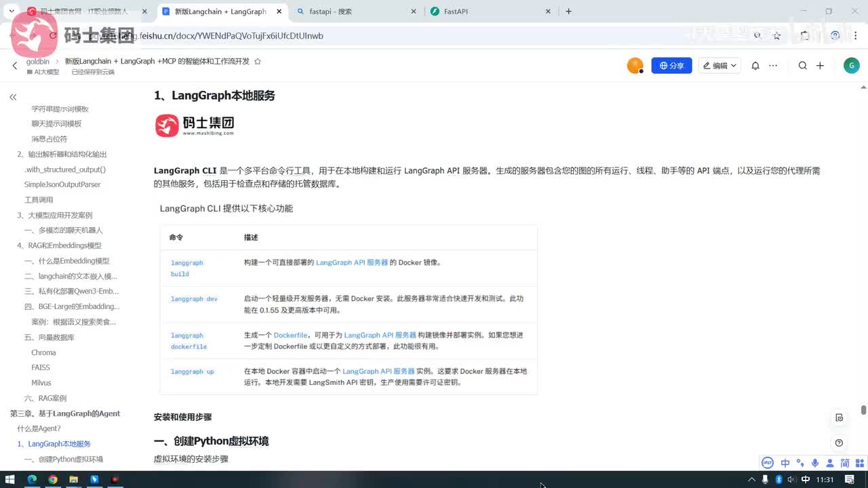Switch to the fastapi - 搜索 tab
The width and height of the screenshot is (868, 488).
357,12
